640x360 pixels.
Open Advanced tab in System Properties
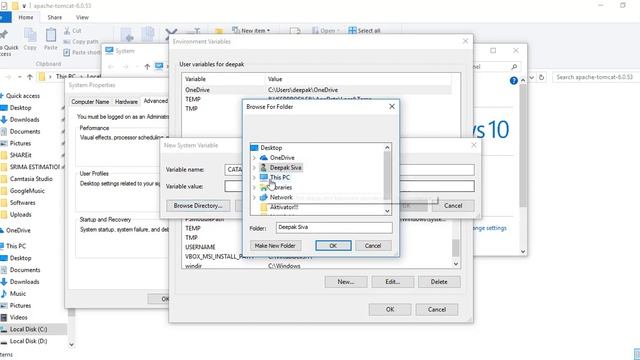[x=156, y=101]
